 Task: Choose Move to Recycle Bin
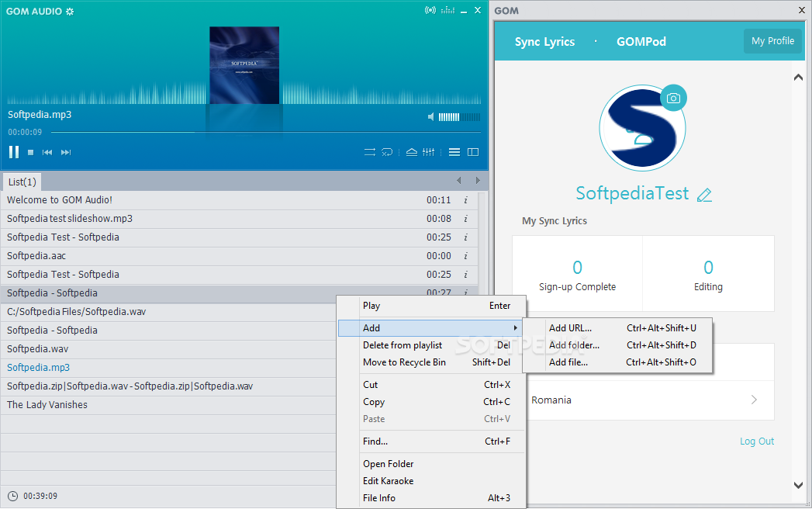pyautogui.click(x=432, y=362)
